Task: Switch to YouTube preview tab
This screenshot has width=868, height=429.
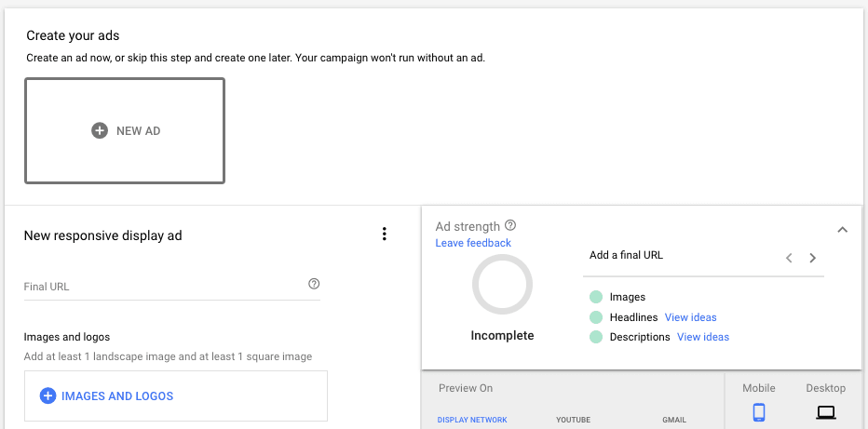Action: pos(573,420)
